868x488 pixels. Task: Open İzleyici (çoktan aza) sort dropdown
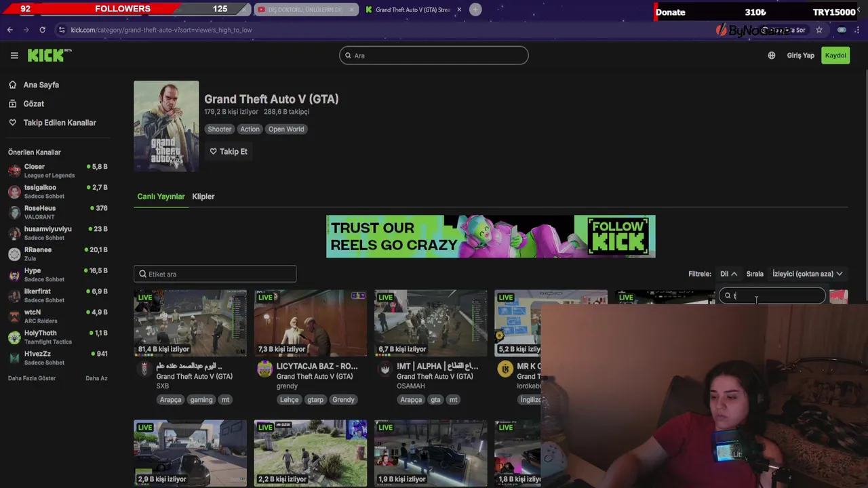807,274
